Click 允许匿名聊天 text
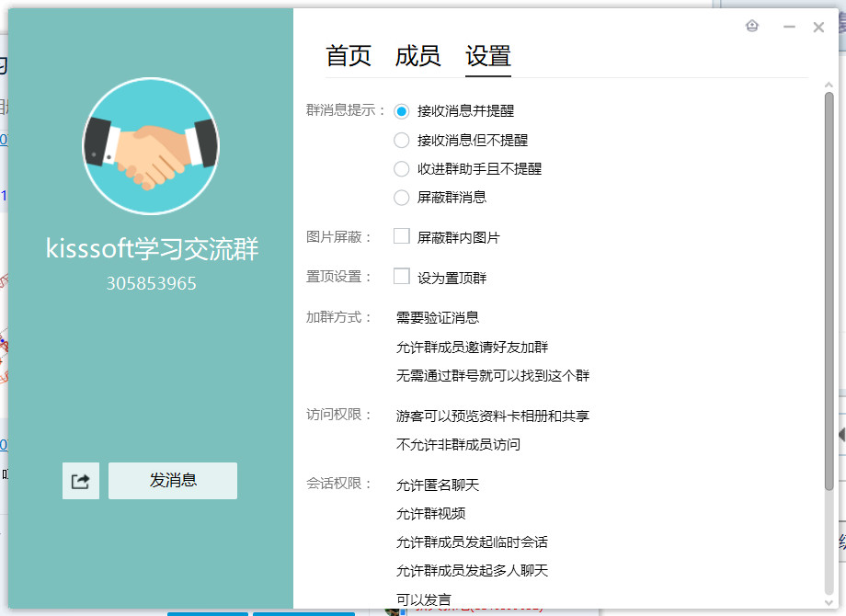This screenshot has height=616, width=846. (438, 485)
